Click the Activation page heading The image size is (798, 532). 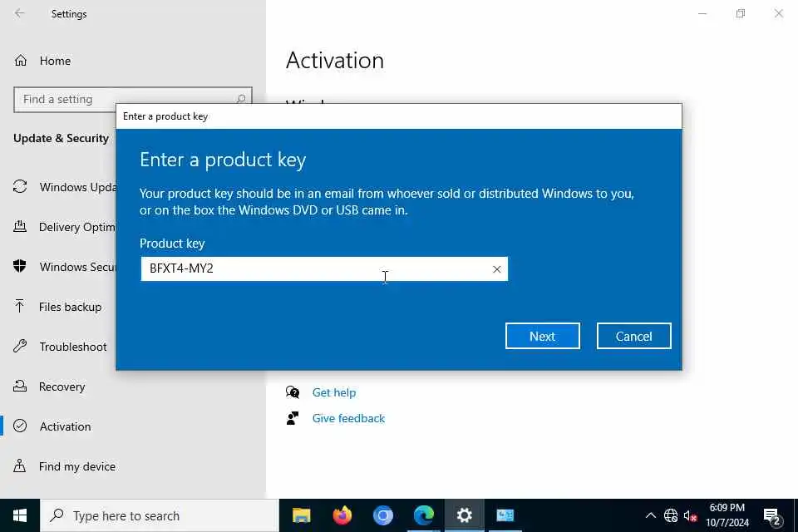pyautogui.click(x=335, y=61)
